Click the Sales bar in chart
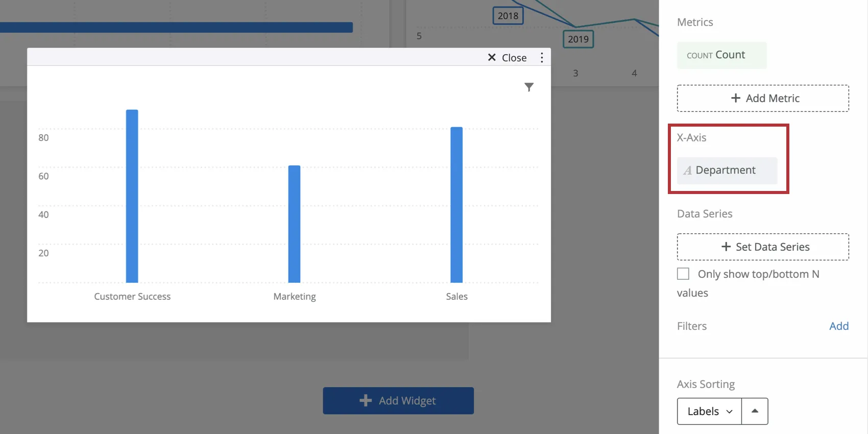 (x=456, y=205)
